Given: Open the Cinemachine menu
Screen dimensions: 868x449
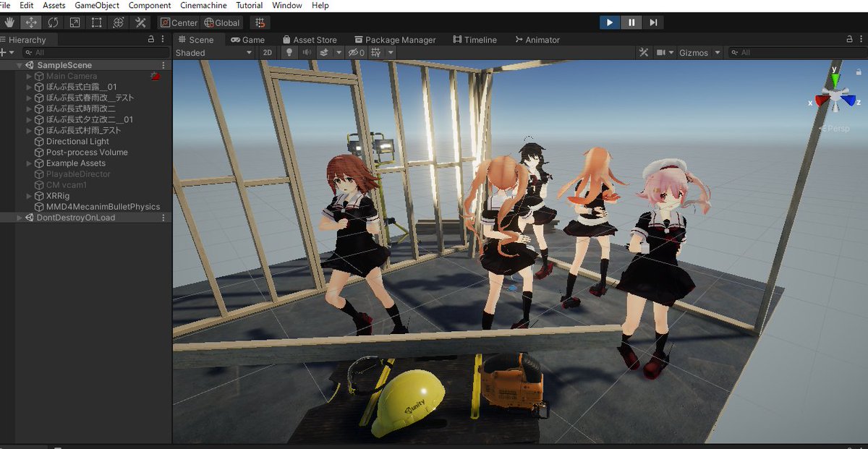Looking at the screenshot, I should pyautogui.click(x=203, y=5).
